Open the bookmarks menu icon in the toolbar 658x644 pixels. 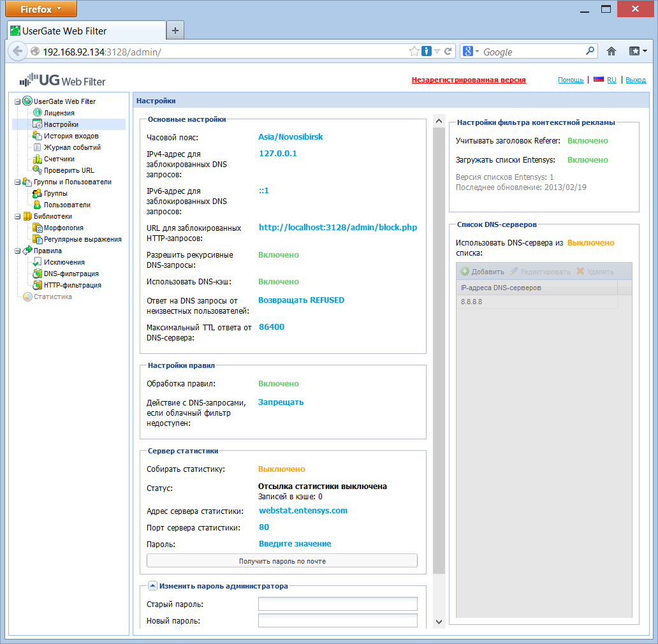[x=638, y=51]
